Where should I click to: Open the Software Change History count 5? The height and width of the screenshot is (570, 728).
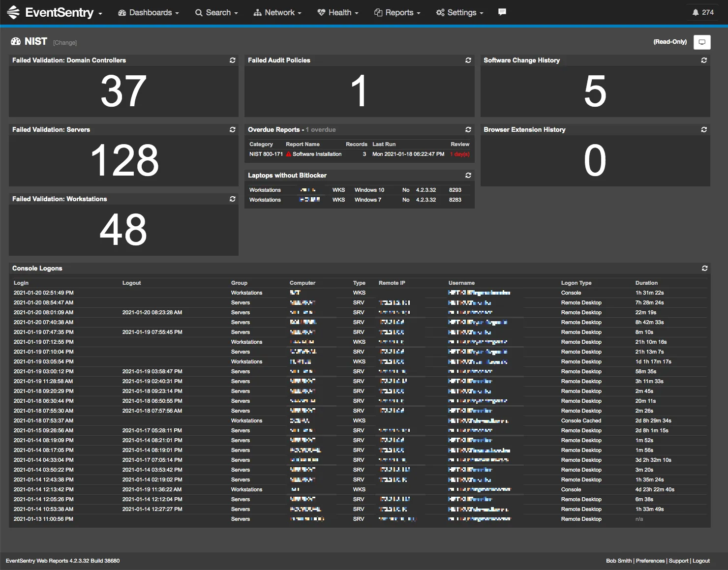595,91
